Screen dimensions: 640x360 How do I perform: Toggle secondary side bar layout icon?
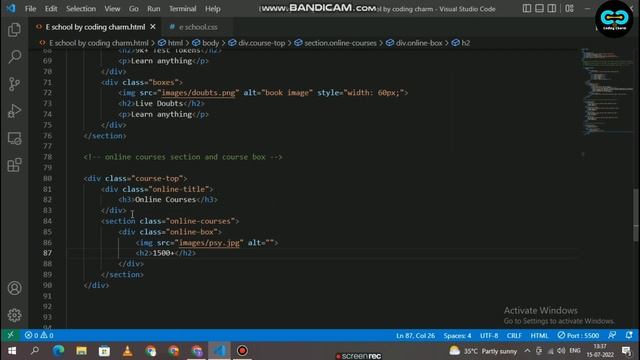551,9
